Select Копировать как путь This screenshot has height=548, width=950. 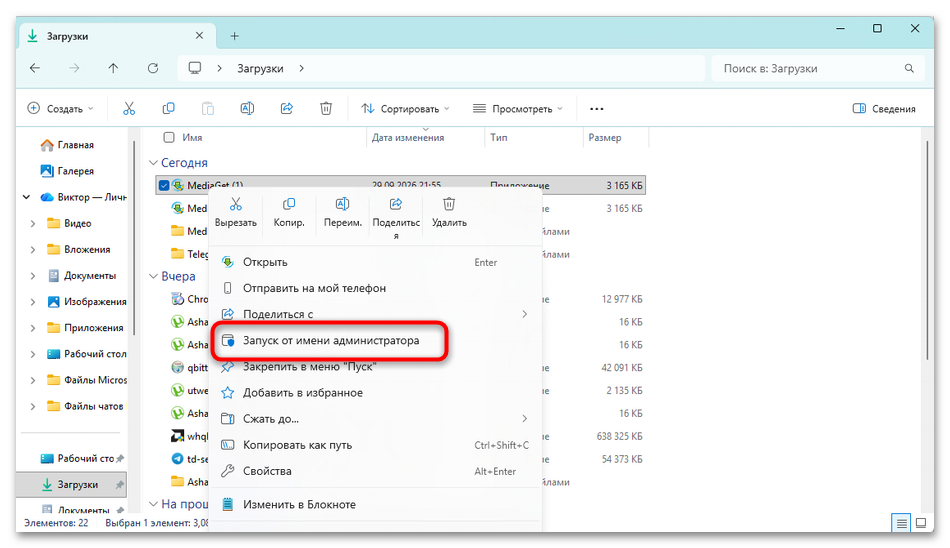[x=374, y=445]
